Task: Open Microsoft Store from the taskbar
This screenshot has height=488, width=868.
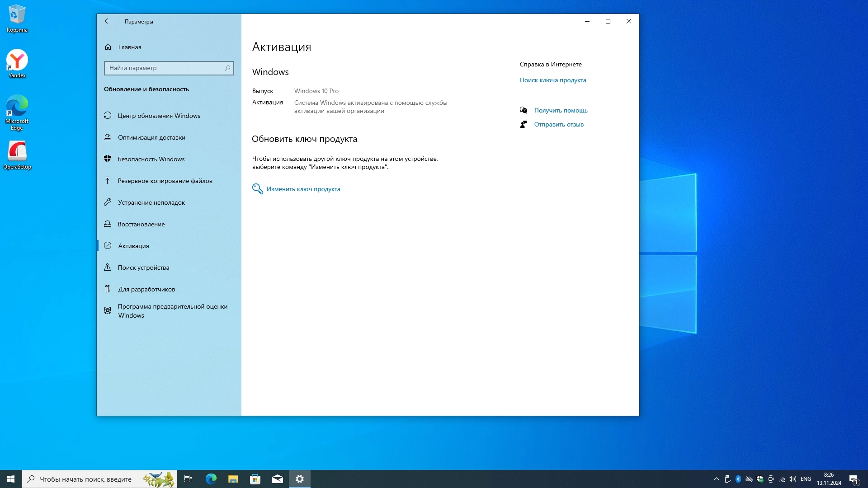Action: (x=255, y=479)
